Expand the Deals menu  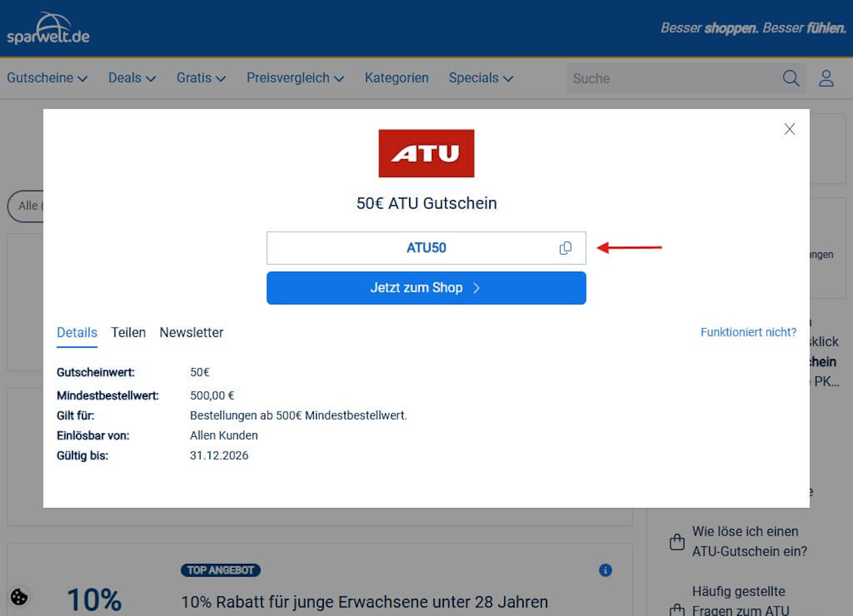click(x=132, y=78)
